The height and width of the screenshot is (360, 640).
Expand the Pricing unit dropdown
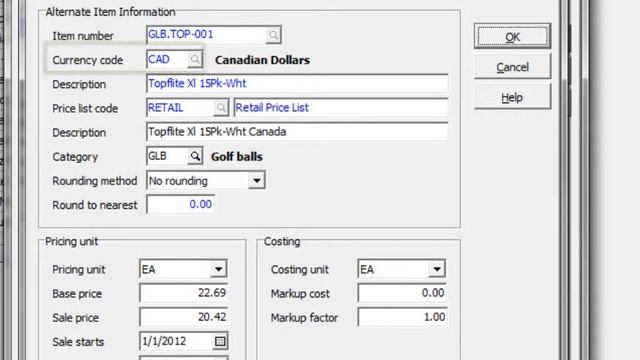click(x=218, y=269)
